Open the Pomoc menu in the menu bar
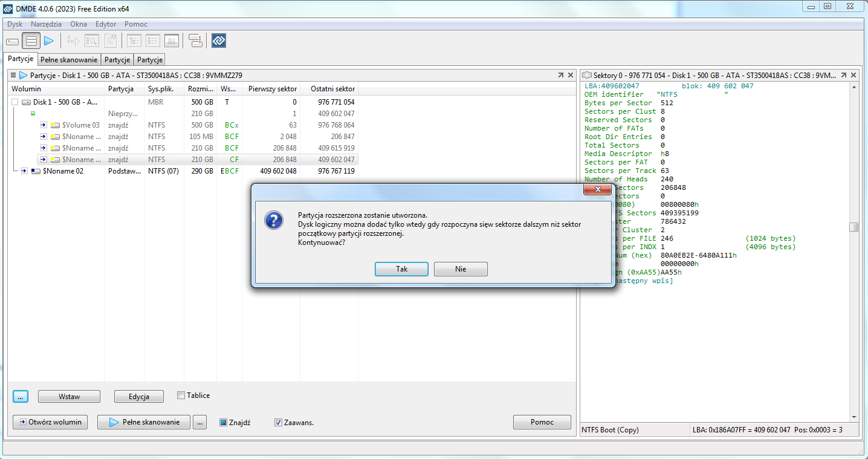 (136, 24)
